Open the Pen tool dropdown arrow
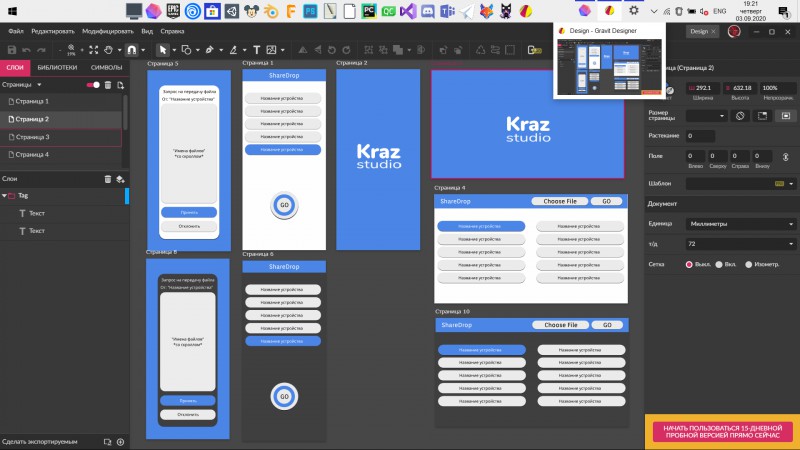The height and width of the screenshot is (450, 800). (x=221, y=51)
